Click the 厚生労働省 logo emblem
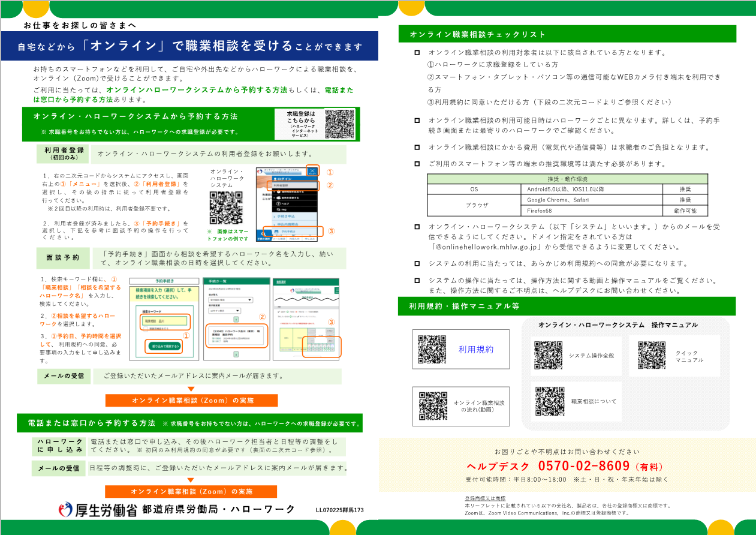The image size is (756, 535). pos(65,510)
